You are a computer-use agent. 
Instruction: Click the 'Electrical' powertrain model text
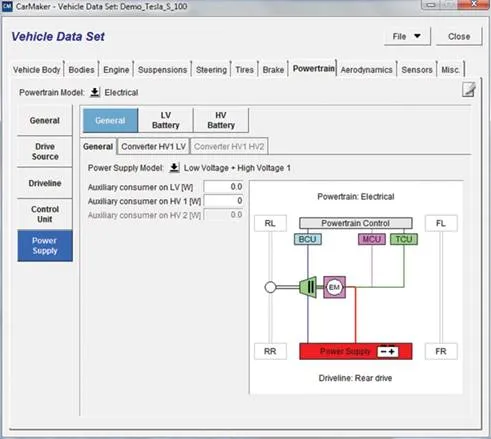pyautogui.click(x=121, y=92)
